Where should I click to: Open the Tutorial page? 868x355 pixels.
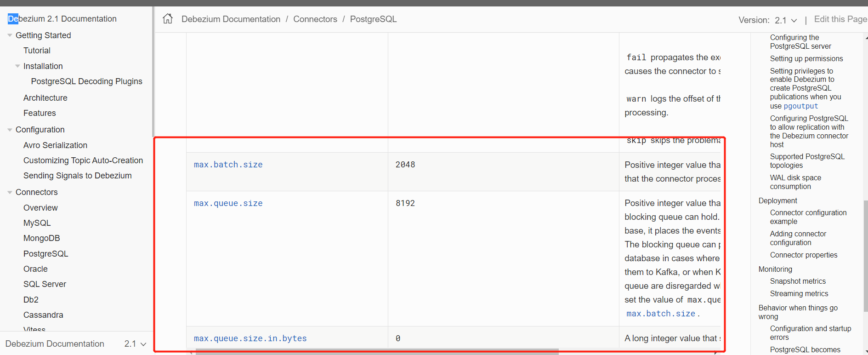[x=37, y=51]
